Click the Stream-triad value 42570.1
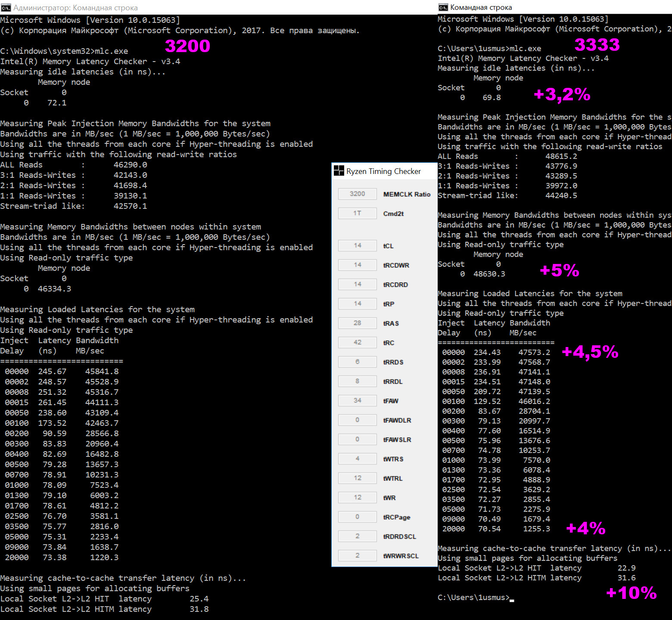Screen dimensions: 672x620 pyautogui.click(x=130, y=206)
